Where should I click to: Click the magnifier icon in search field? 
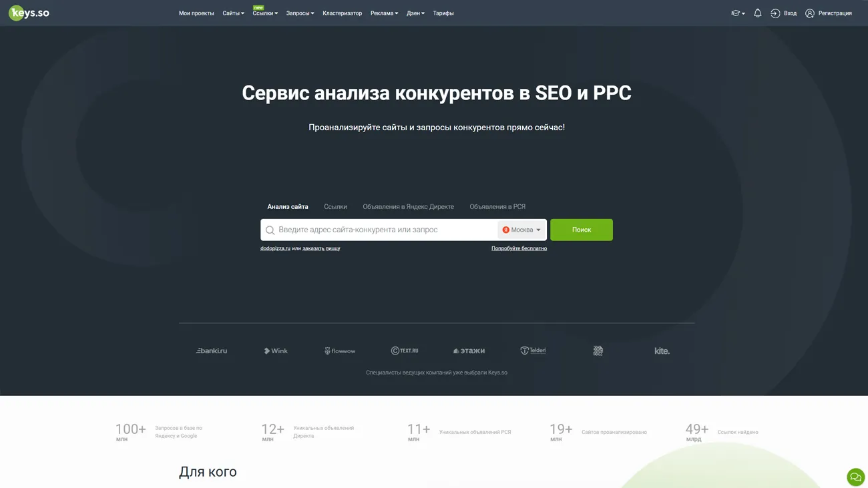coord(270,230)
